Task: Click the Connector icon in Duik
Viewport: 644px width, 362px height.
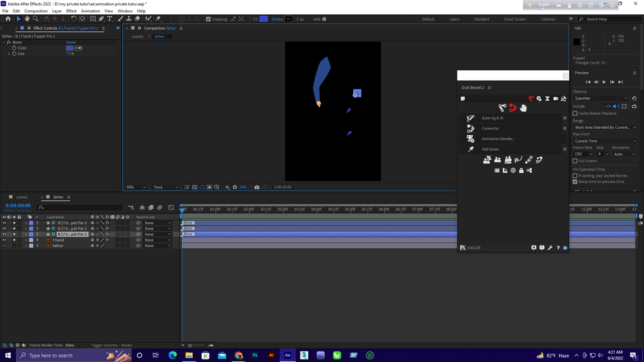Action: (471, 129)
